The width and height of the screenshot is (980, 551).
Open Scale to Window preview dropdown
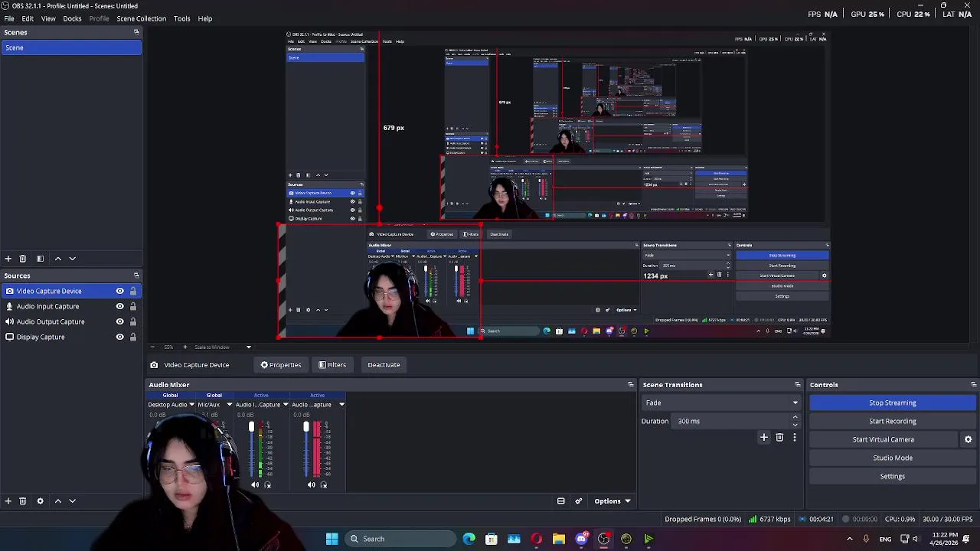point(223,347)
